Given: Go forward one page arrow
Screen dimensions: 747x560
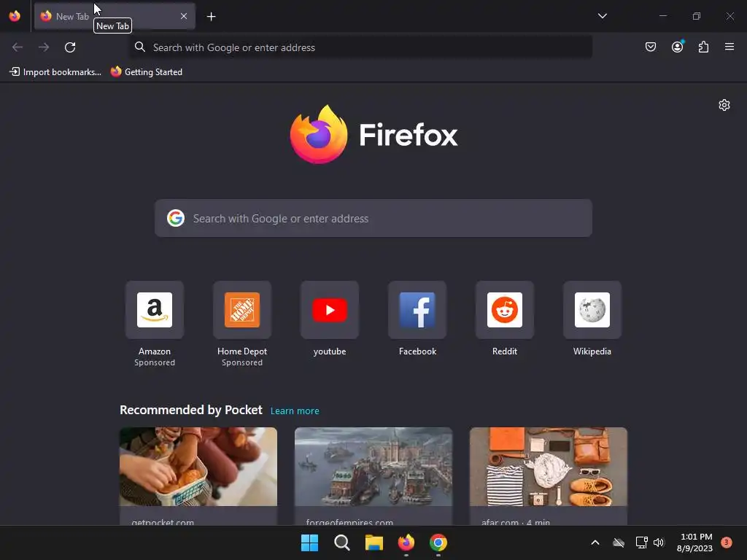Looking at the screenshot, I should (44, 47).
